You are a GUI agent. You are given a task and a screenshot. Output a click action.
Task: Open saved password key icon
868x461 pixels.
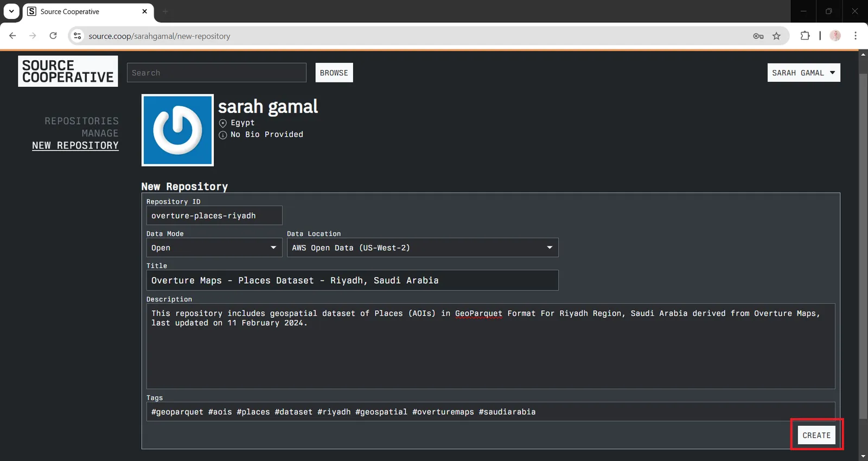coord(758,36)
